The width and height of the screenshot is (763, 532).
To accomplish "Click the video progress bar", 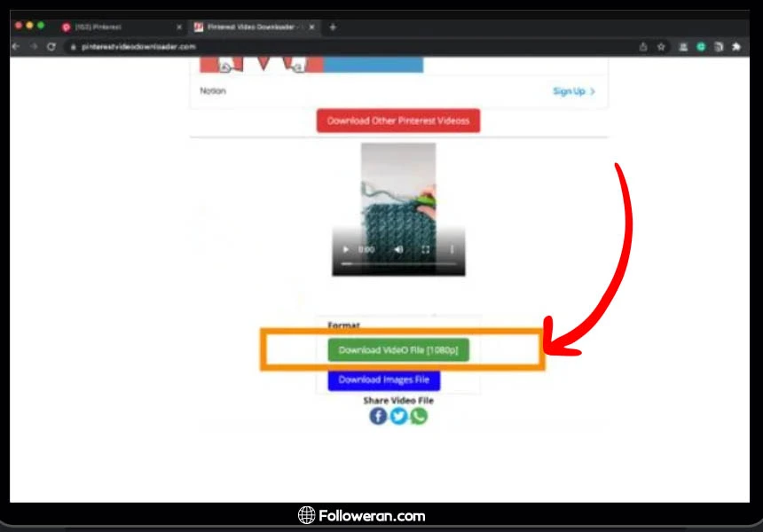I will 398,264.
